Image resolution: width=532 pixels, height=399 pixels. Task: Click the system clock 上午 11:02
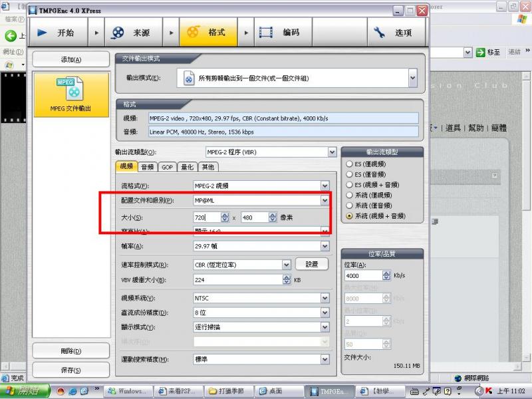(511, 391)
